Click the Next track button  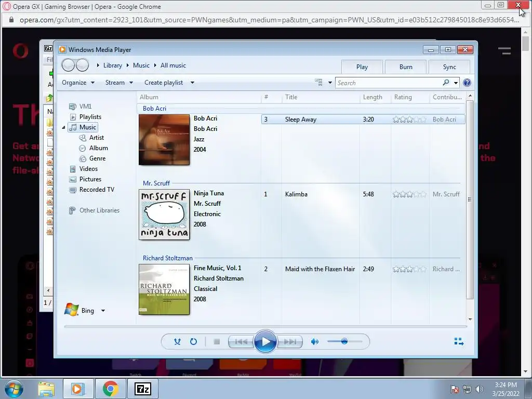point(289,342)
